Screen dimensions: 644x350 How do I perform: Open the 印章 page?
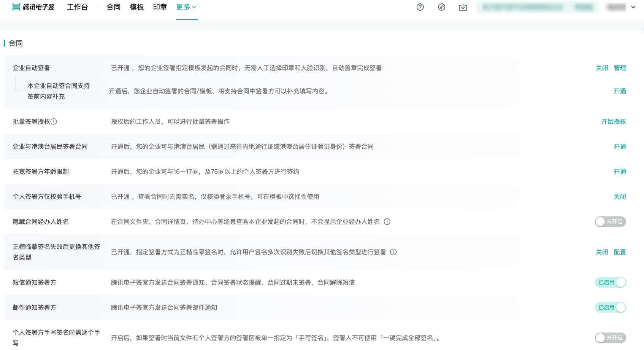[160, 7]
